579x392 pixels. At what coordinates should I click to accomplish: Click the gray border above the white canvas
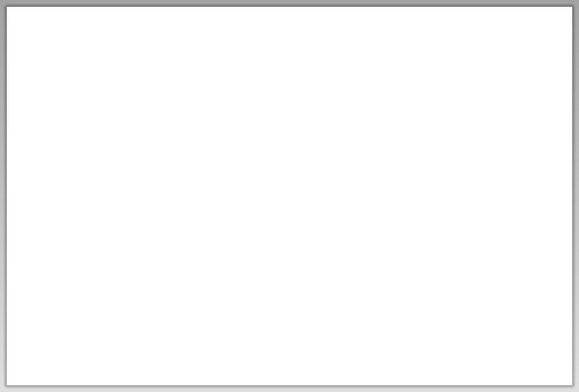tap(289, 3)
